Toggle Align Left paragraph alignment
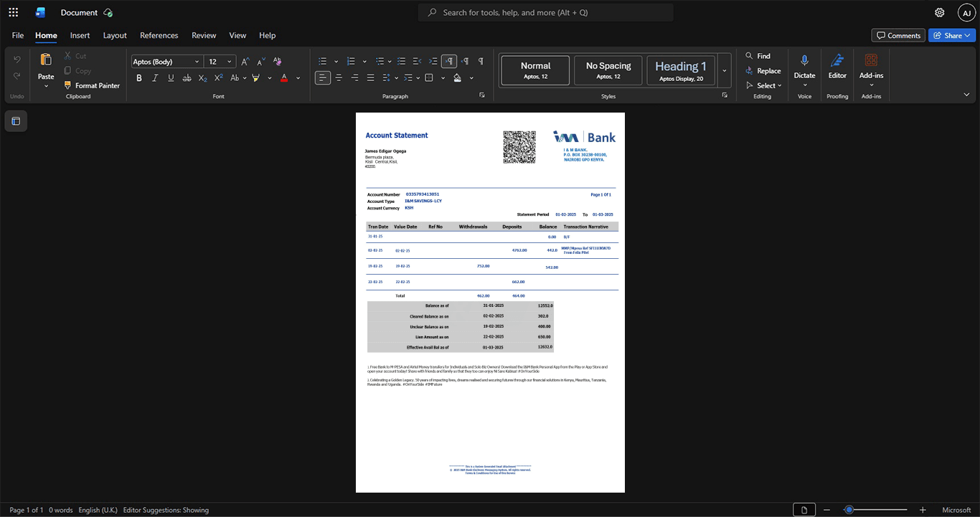This screenshot has height=517, width=980. [323, 77]
